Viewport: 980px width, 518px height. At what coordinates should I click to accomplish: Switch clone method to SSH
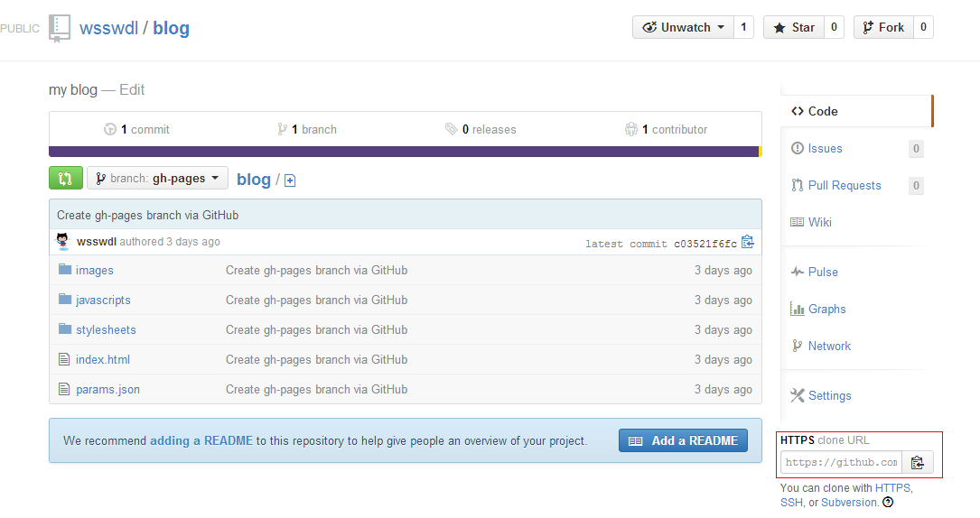791,503
